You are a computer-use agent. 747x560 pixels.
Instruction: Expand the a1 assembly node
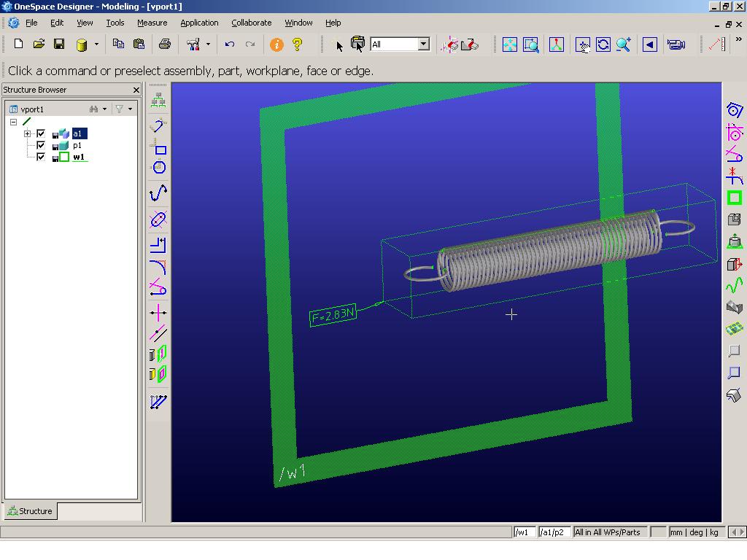pos(27,134)
